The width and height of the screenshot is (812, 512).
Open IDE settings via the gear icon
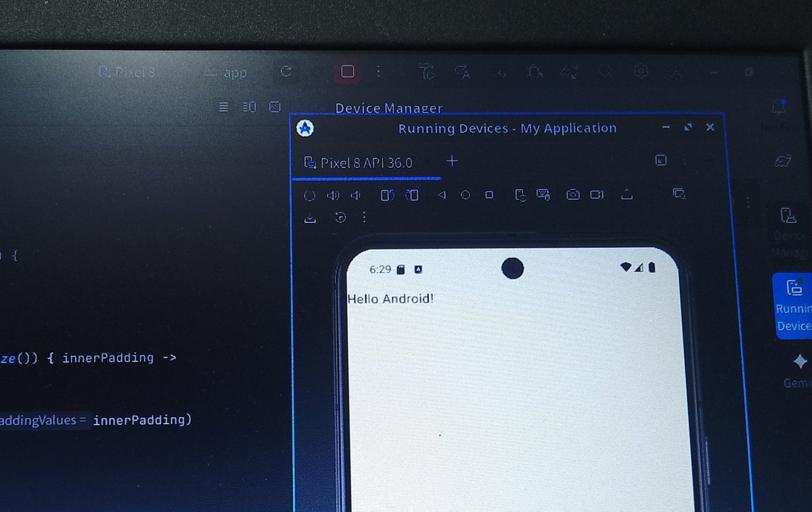pos(641,71)
